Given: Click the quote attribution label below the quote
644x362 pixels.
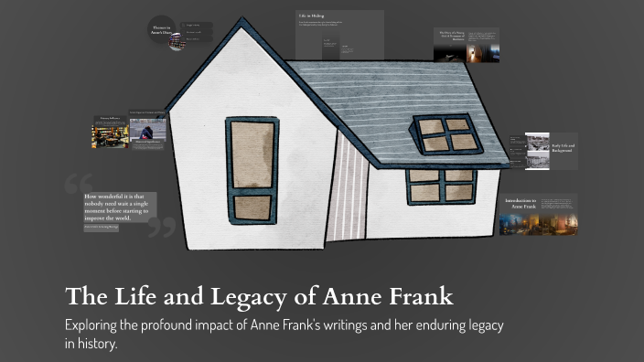Looking at the screenshot, I should (x=102, y=227).
